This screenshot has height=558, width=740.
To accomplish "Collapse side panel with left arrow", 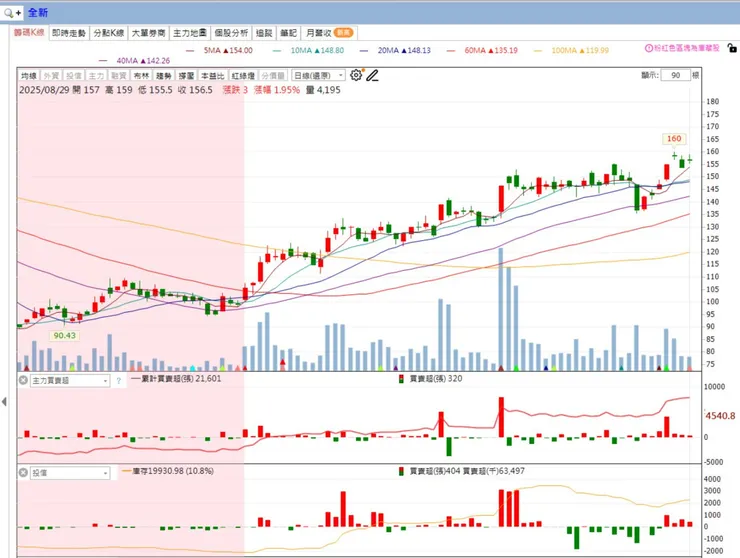I will tap(4, 402).
